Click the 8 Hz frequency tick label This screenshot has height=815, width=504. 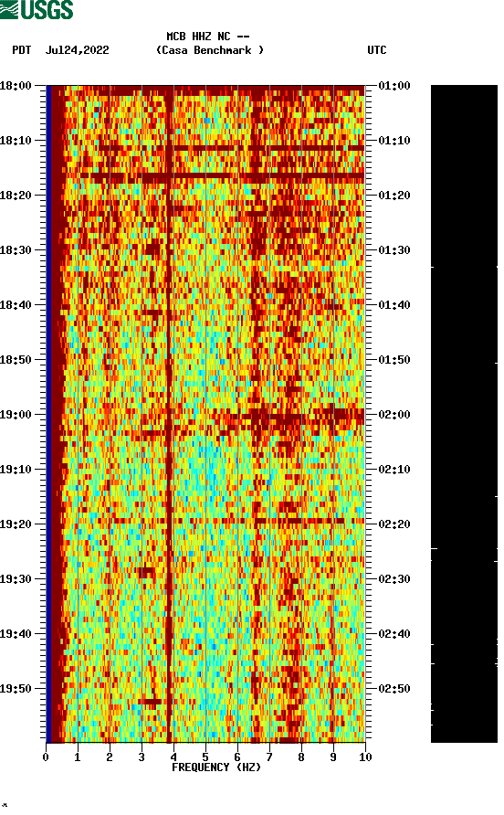click(301, 757)
